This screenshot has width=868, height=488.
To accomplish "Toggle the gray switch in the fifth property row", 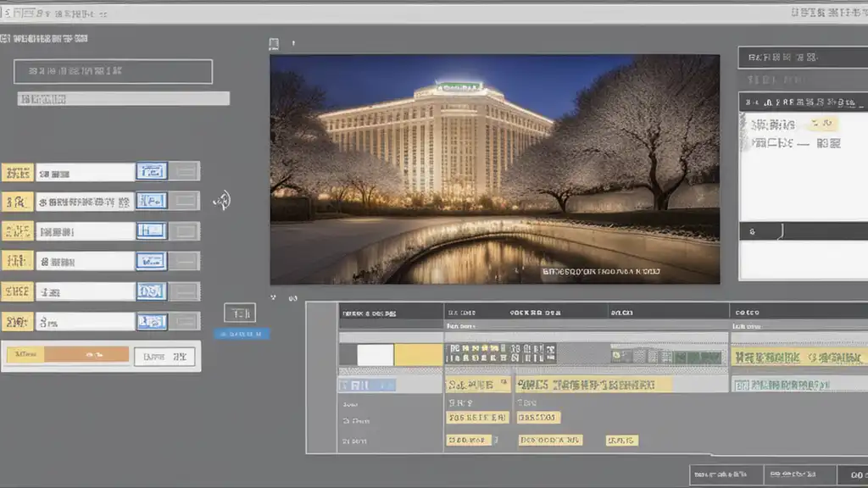I will 185,291.
